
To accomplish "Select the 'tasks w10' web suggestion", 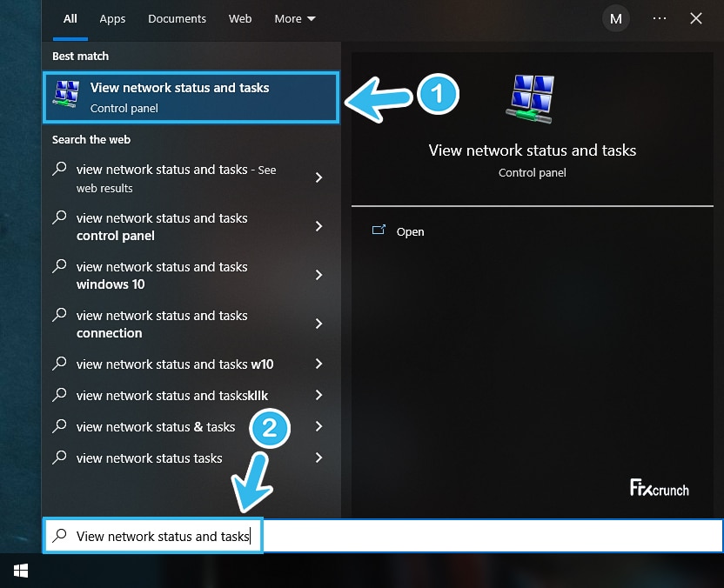I will (191, 364).
